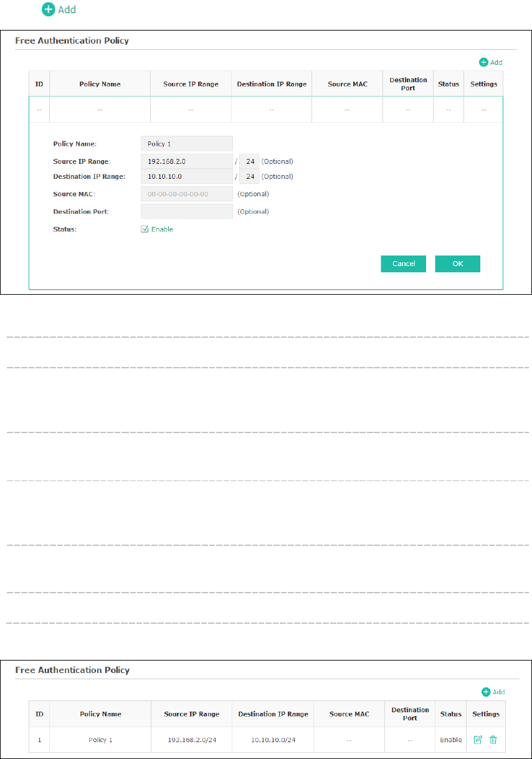The height and width of the screenshot is (759, 532).
Task: Edit Policy 1 using the pencil icon
Action: (478, 740)
